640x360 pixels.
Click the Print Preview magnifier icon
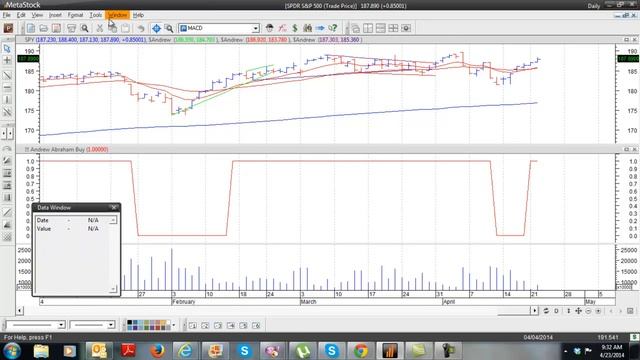pyautogui.click(x=84, y=28)
